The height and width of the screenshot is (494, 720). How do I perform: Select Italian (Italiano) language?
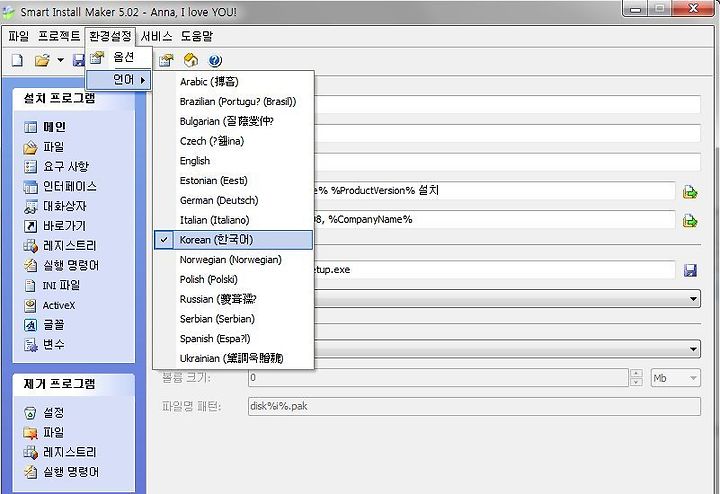click(x=234, y=220)
